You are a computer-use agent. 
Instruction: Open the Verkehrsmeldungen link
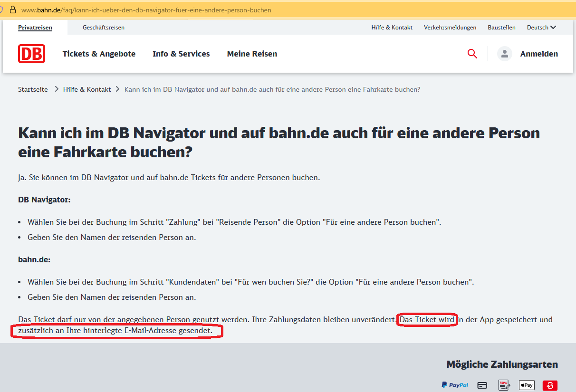450,28
